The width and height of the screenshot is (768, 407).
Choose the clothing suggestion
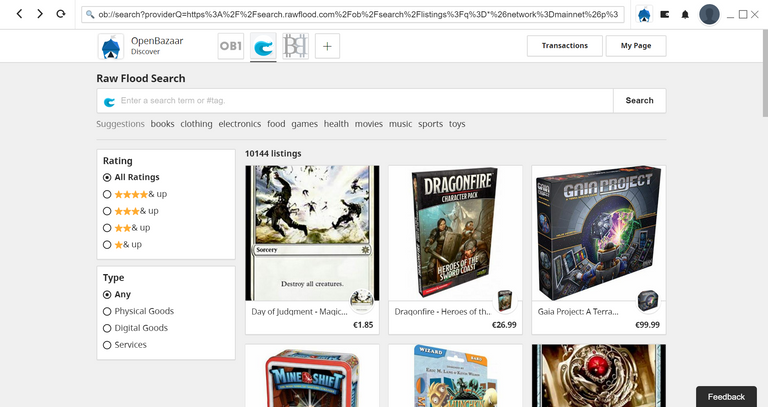(196, 124)
